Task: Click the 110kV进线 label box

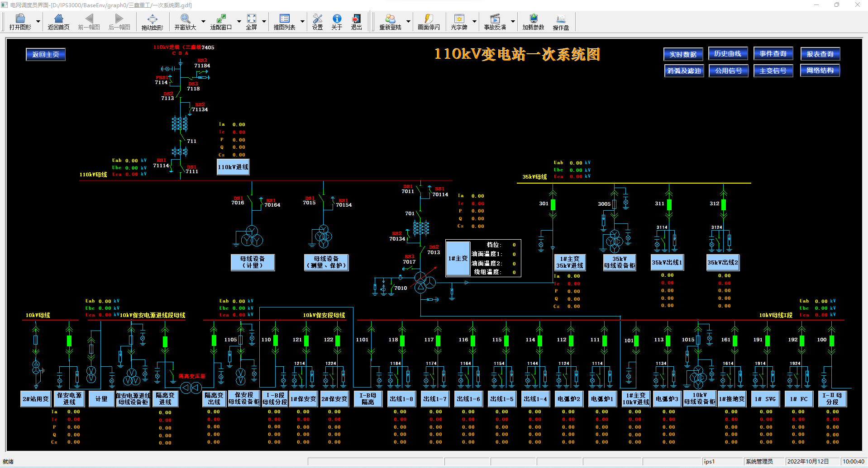Action: click(233, 167)
